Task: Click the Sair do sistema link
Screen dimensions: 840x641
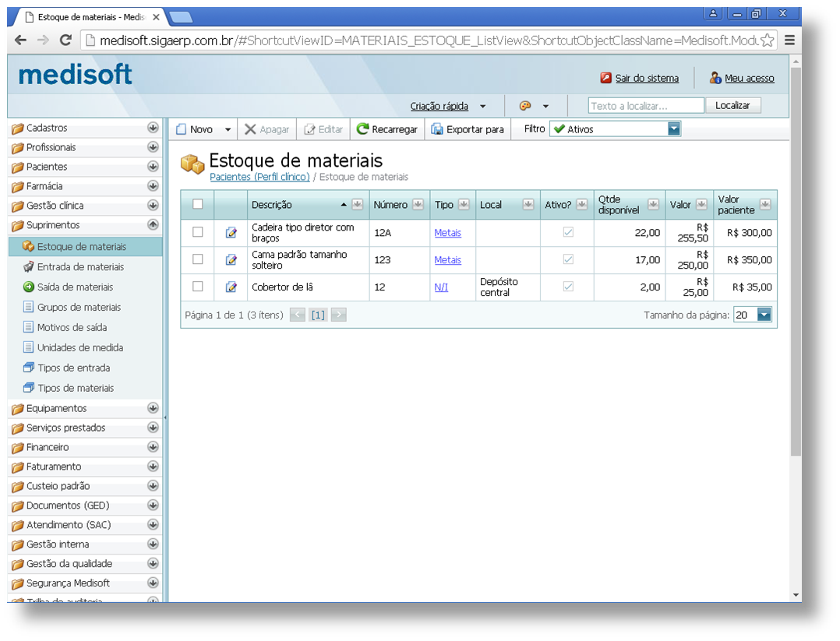Action: [647, 78]
